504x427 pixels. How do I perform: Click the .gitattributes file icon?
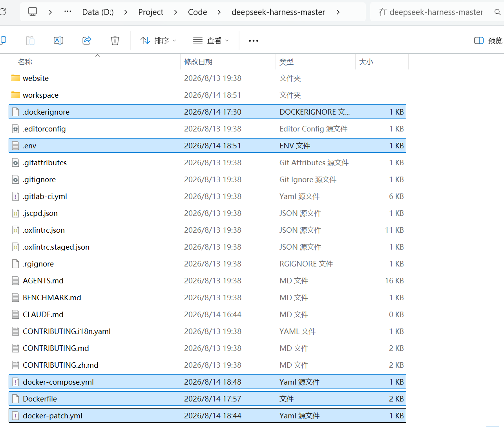tap(16, 162)
